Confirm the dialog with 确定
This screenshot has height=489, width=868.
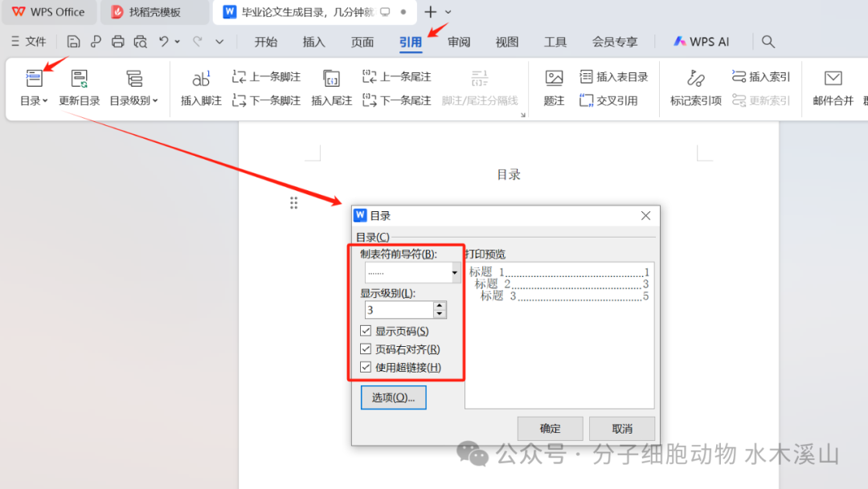coord(550,429)
